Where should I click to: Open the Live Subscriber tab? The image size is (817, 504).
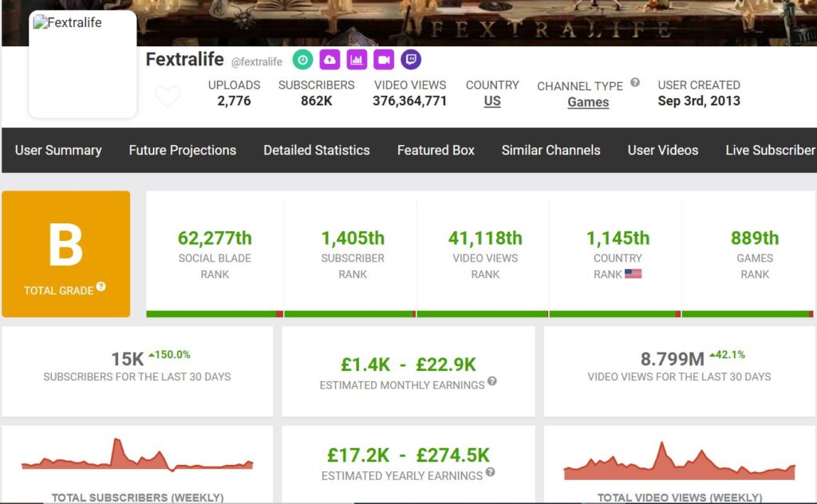point(771,150)
